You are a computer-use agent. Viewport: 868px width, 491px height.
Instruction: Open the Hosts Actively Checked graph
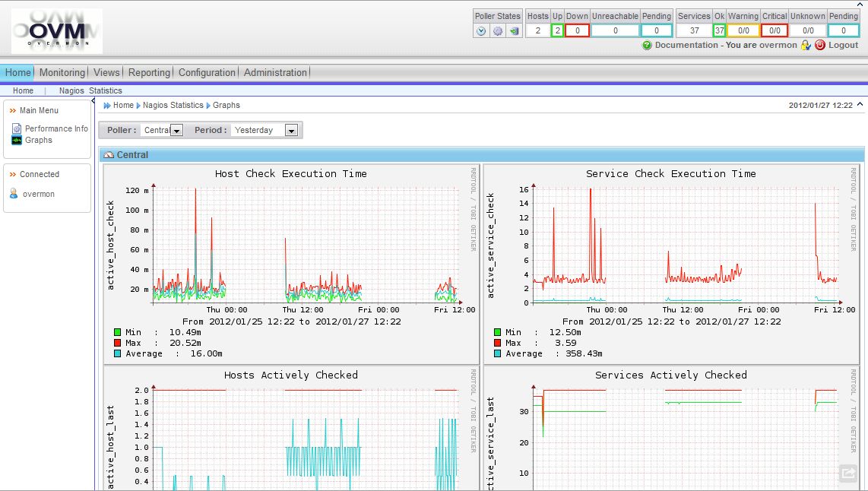(x=291, y=428)
